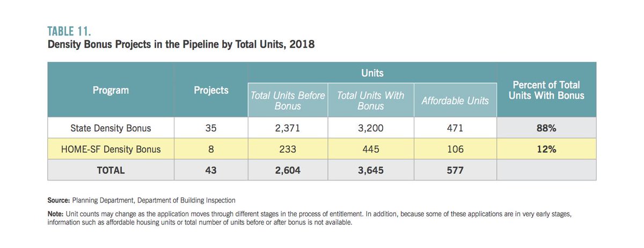Click the cell value 2,371

pos(288,128)
